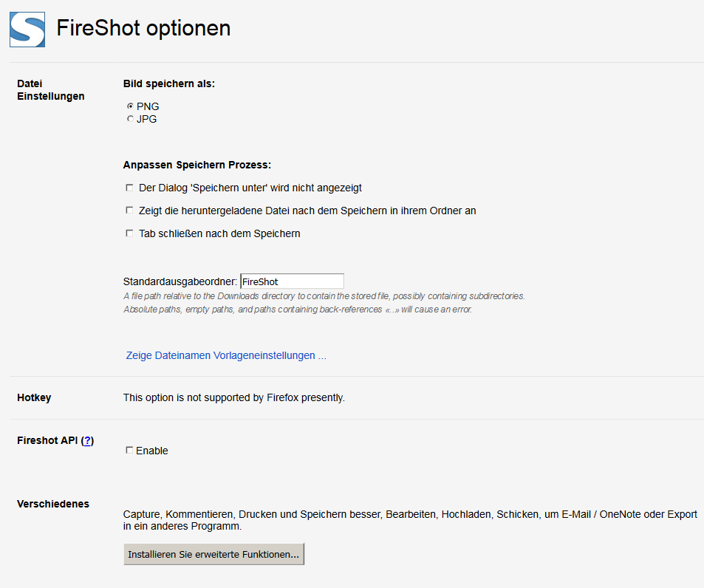Click the 'Tab schließen nach dem Speichern' label

[219, 233]
